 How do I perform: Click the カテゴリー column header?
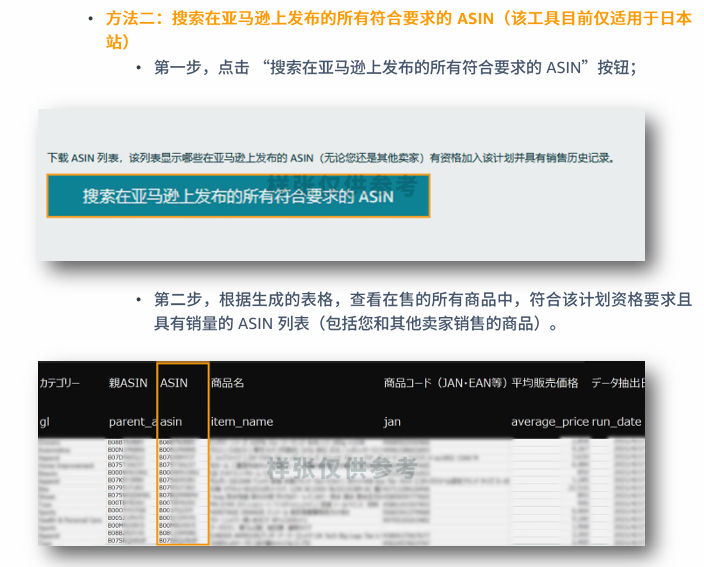point(59,383)
